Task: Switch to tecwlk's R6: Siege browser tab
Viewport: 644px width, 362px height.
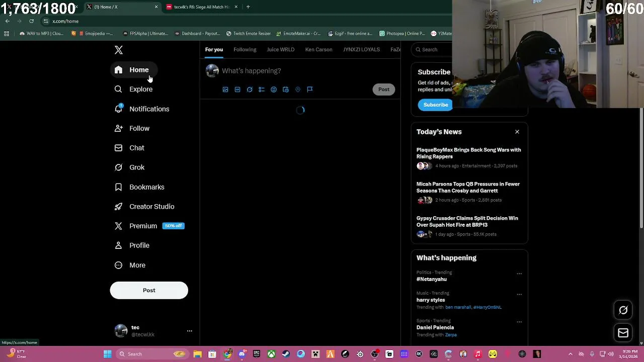Action: [x=201, y=7]
